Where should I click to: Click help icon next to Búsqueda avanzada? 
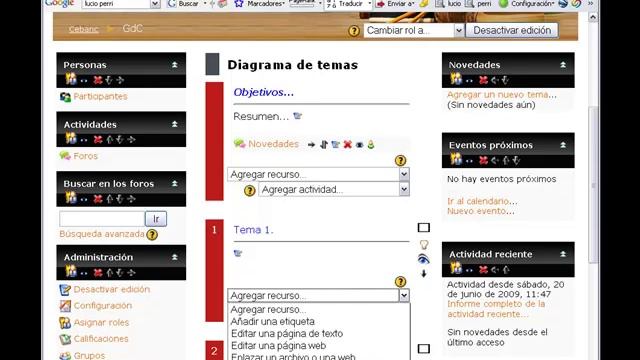[152, 235]
